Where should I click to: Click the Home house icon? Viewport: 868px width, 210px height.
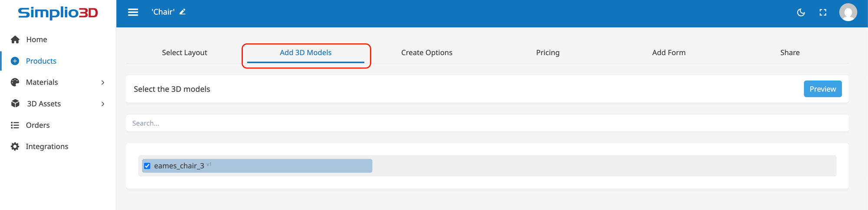click(15, 40)
